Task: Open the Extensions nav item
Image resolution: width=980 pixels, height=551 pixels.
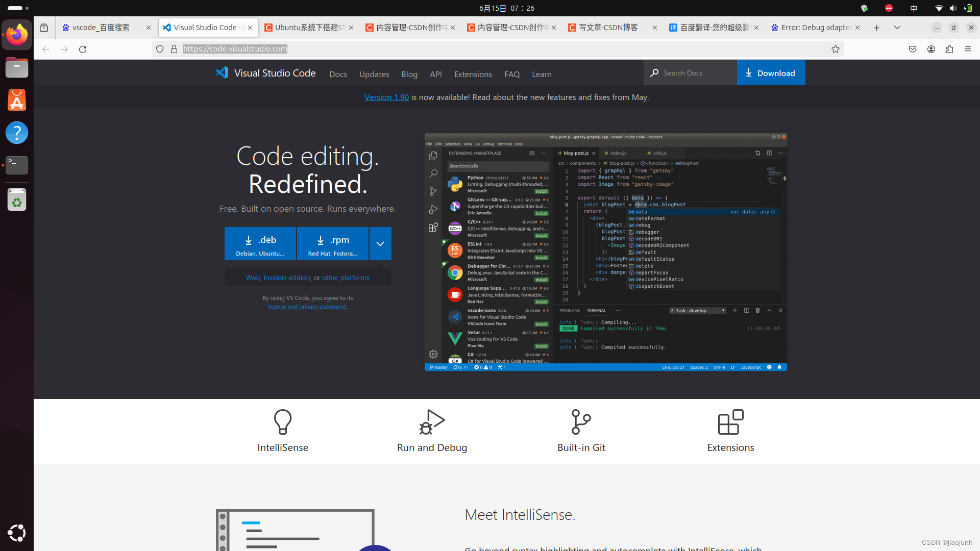Action: [473, 74]
